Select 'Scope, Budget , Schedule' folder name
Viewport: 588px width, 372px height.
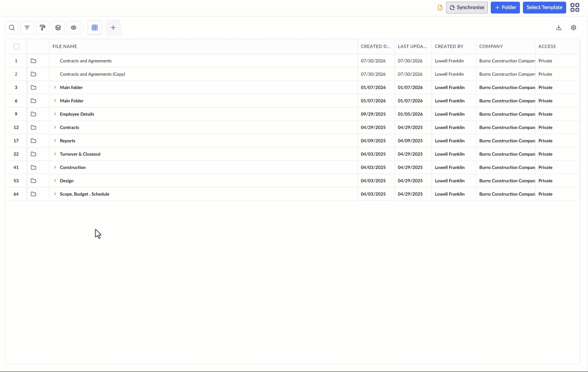coord(85,194)
